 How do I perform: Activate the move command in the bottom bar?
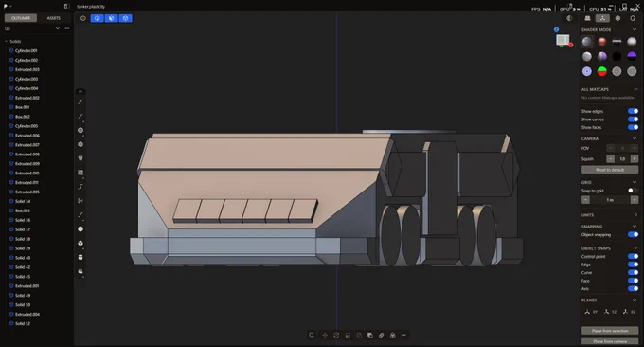325,335
